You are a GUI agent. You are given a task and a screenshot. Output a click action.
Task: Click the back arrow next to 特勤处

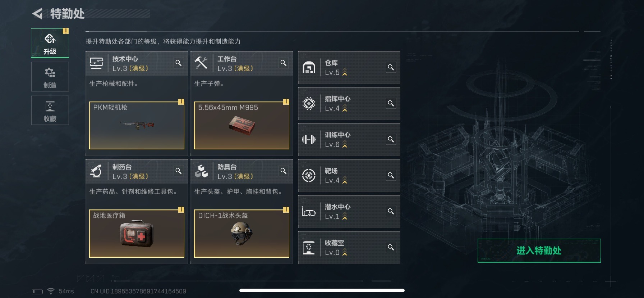pos(37,14)
